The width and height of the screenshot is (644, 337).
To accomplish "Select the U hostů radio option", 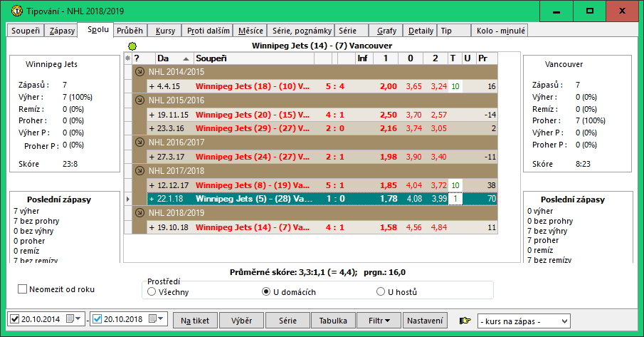I will point(381,291).
